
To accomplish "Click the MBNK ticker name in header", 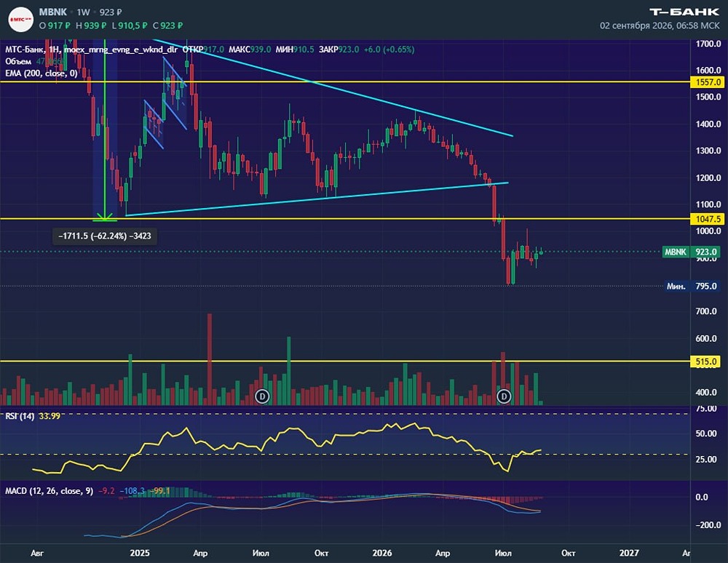I will 53,12.
